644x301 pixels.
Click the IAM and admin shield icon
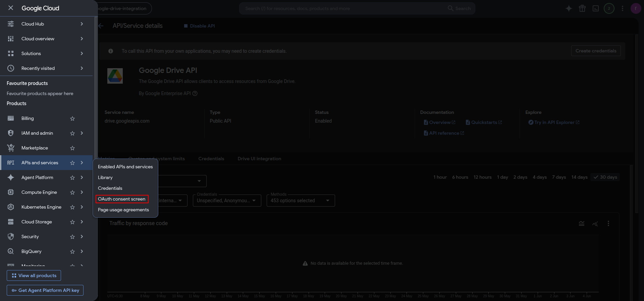coord(11,133)
